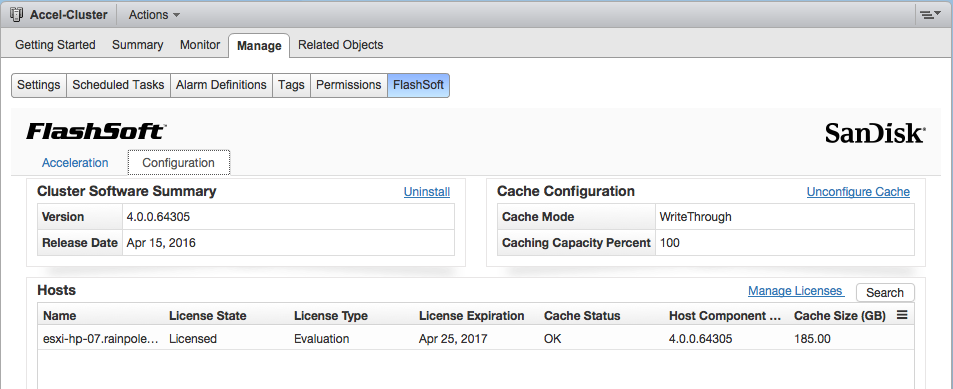Click the Licensed cell in host row
The width and height of the screenshot is (953, 389).
[x=193, y=339]
